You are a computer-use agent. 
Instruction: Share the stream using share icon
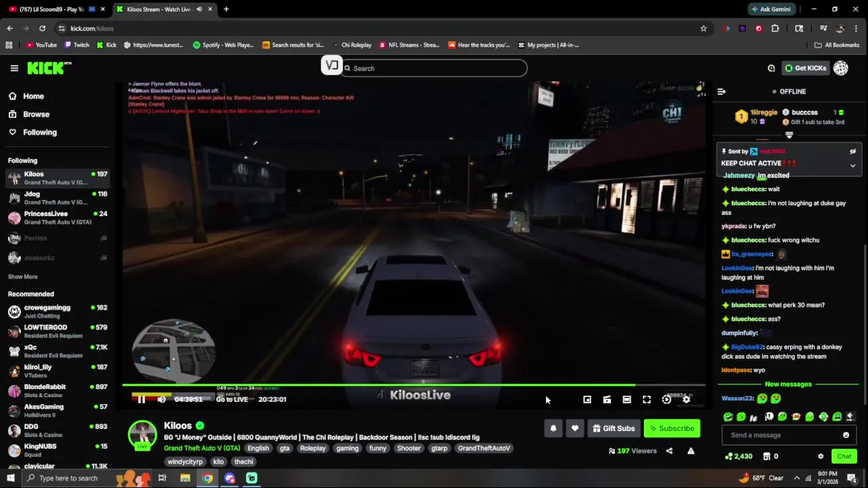click(x=669, y=451)
